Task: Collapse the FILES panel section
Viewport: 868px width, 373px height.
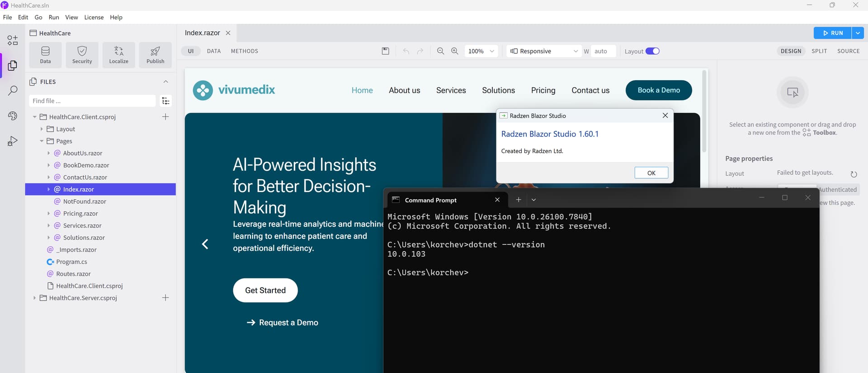Action: click(165, 82)
